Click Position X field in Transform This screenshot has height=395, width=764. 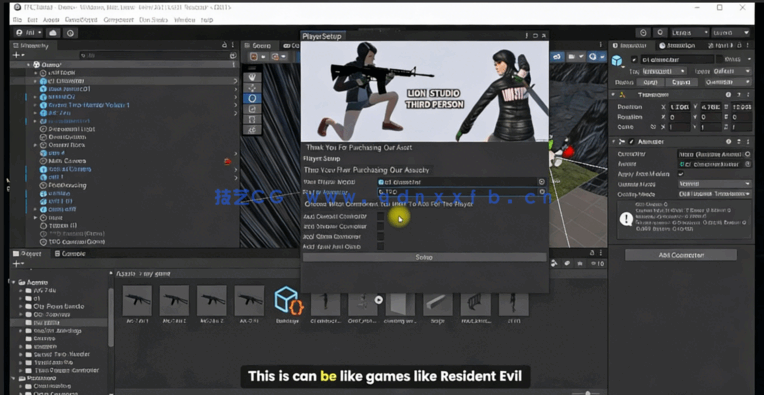(680, 107)
